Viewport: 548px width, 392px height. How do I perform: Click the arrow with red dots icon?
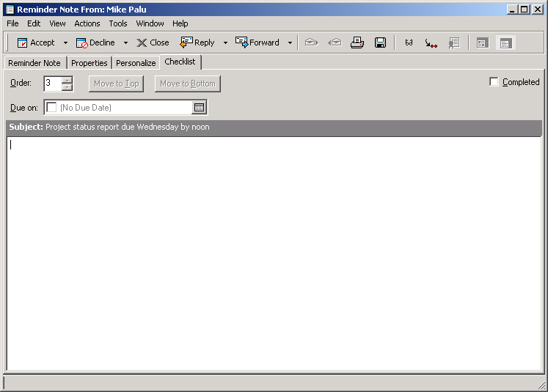click(x=431, y=43)
